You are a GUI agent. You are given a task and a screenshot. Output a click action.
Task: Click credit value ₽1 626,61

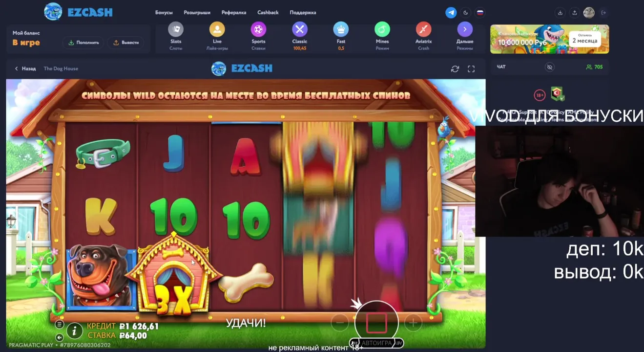(x=139, y=326)
